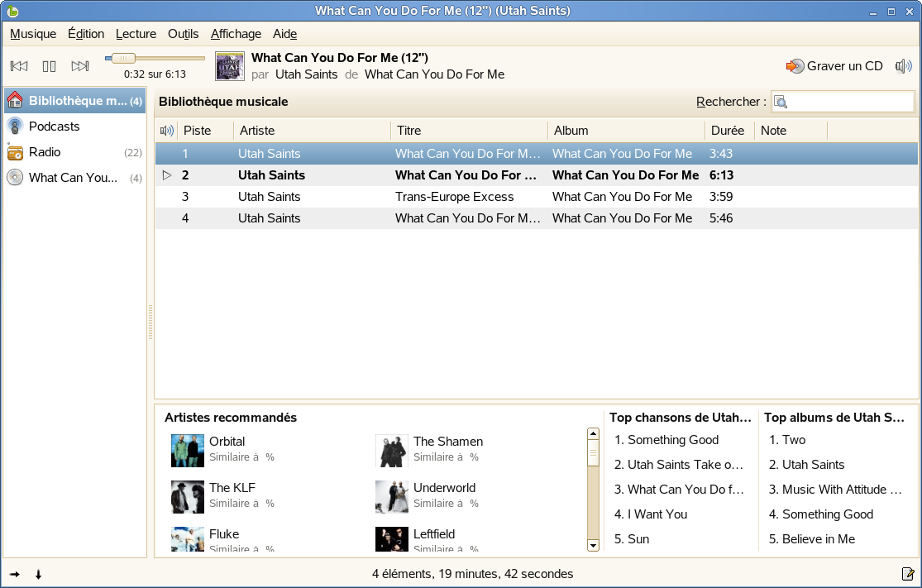Click Leftfield artist thumbnail

pyautogui.click(x=392, y=539)
